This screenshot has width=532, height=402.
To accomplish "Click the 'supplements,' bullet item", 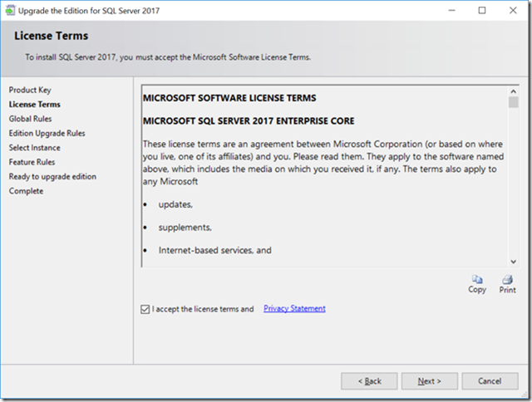I will coord(185,228).
